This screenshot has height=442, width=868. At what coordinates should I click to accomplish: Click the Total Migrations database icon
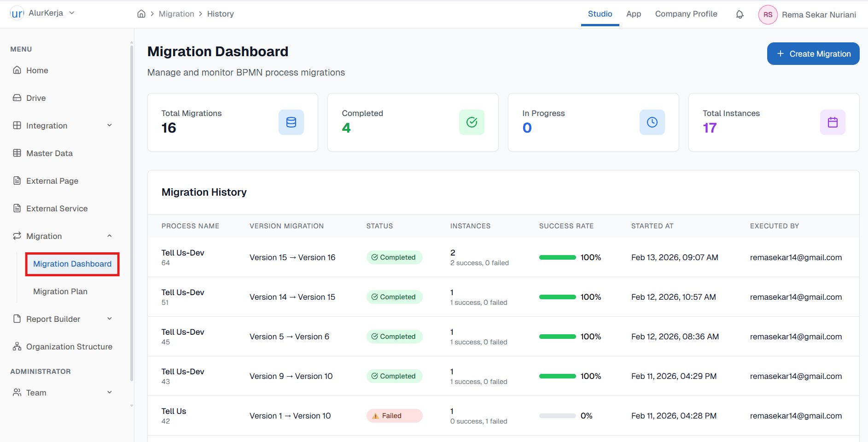pyautogui.click(x=291, y=122)
